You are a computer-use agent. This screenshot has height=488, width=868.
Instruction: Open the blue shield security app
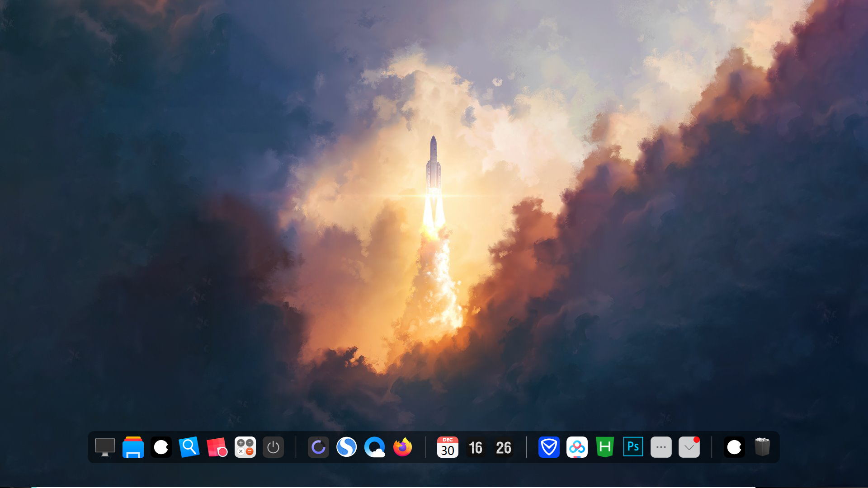[x=549, y=447]
